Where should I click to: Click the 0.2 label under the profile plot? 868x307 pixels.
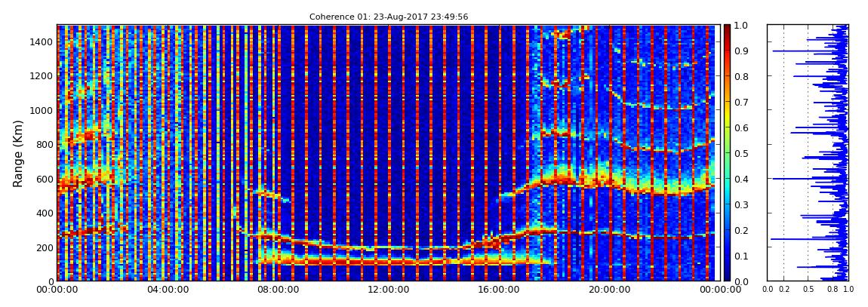tap(783, 290)
